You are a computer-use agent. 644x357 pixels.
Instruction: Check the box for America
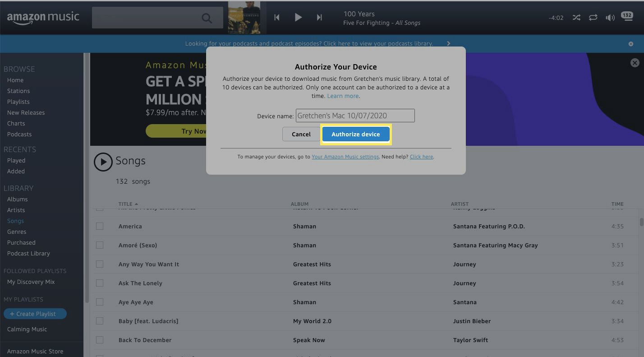(100, 226)
